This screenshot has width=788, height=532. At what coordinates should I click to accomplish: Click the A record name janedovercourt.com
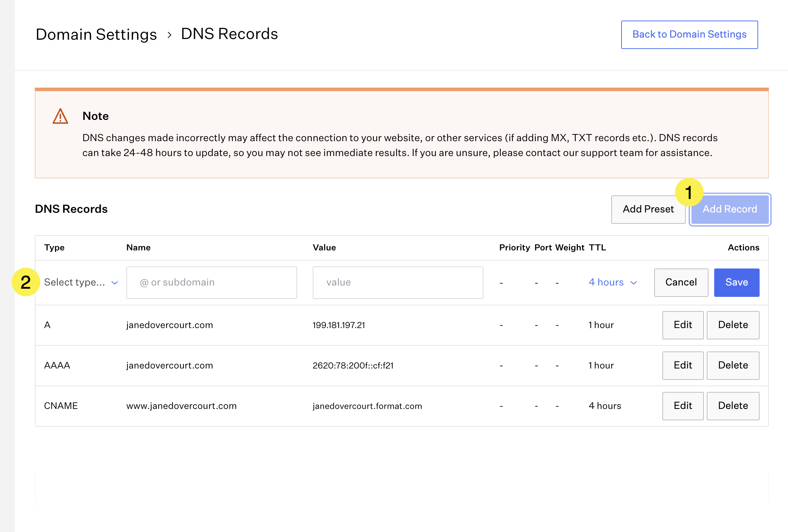pyautogui.click(x=170, y=325)
